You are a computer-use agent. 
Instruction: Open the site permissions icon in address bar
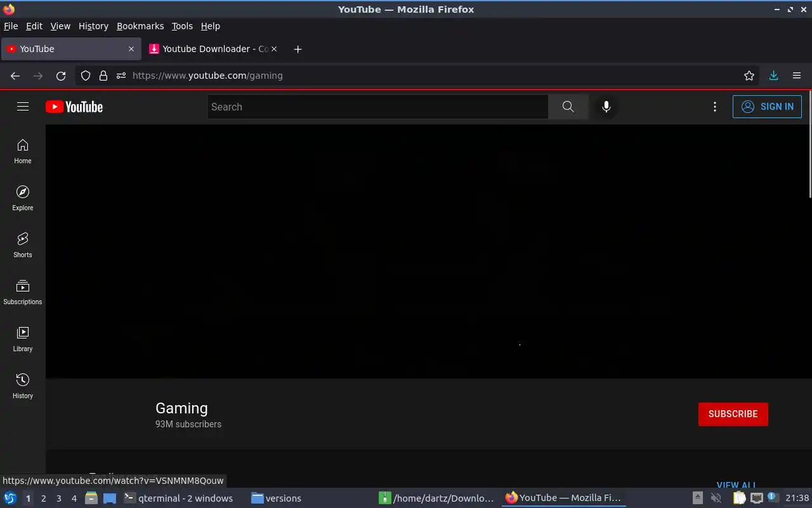(x=121, y=76)
